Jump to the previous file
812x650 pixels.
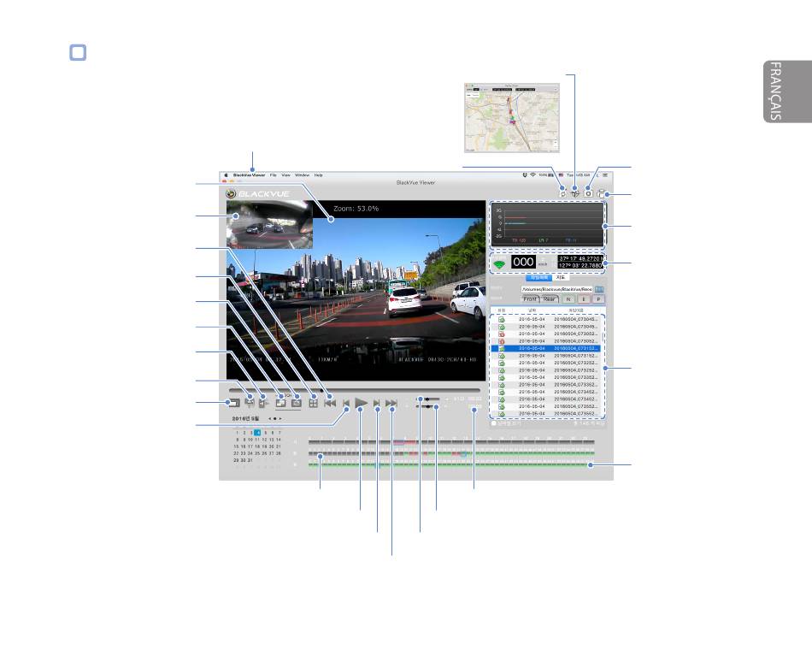pyautogui.click(x=330, y=402)
